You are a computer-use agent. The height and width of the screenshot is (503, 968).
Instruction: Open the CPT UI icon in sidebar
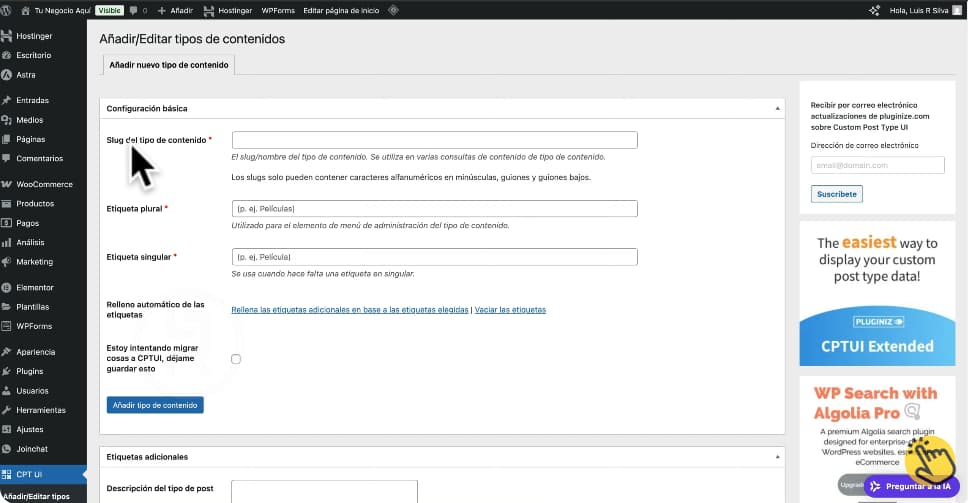(7, 475)
